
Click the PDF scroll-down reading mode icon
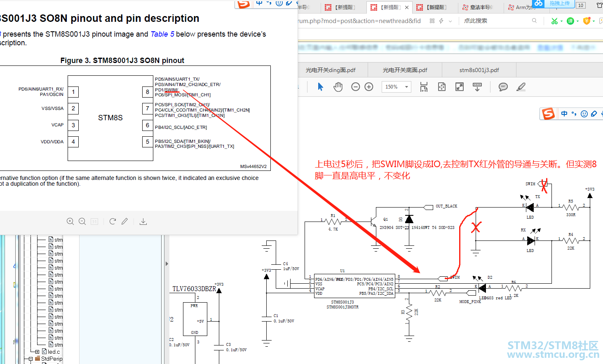pyautogui.click(x=477, y=87)
